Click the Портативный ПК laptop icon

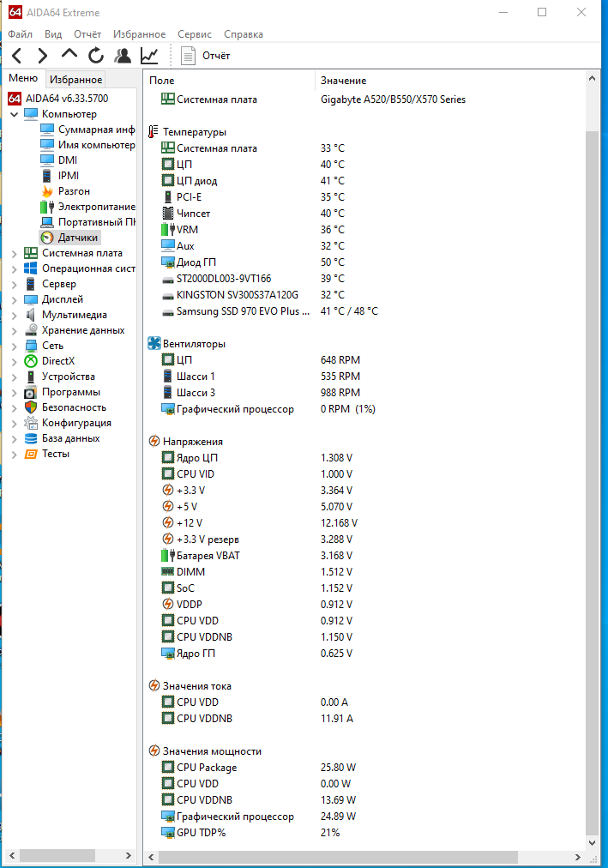[x=47, y=222]
